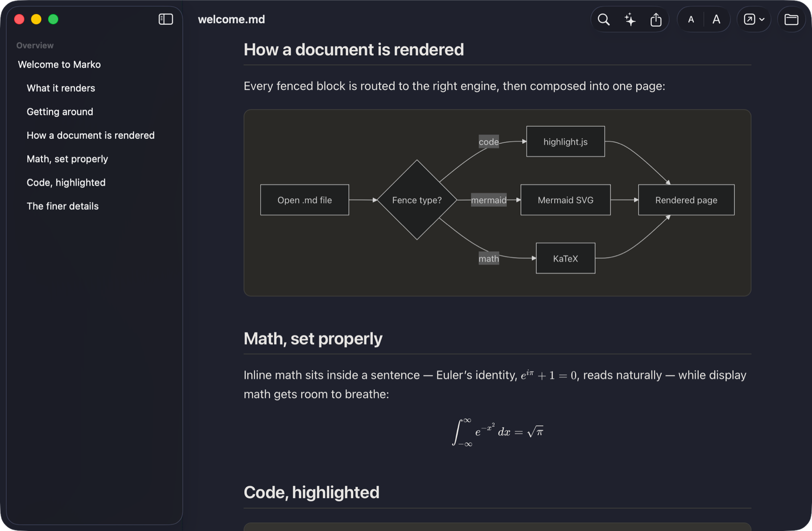Decrease text size with small A
Screen dimensions: 812x531
coord(691,20)
